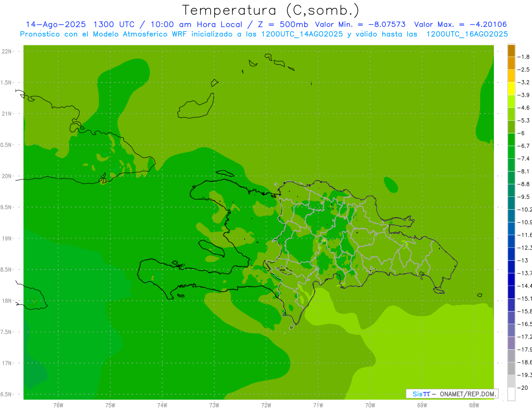Viewport: 532px width, 411px height.
Task: Click the "Temperatura (C,somb.)" map title
Action: pos(271,10)
